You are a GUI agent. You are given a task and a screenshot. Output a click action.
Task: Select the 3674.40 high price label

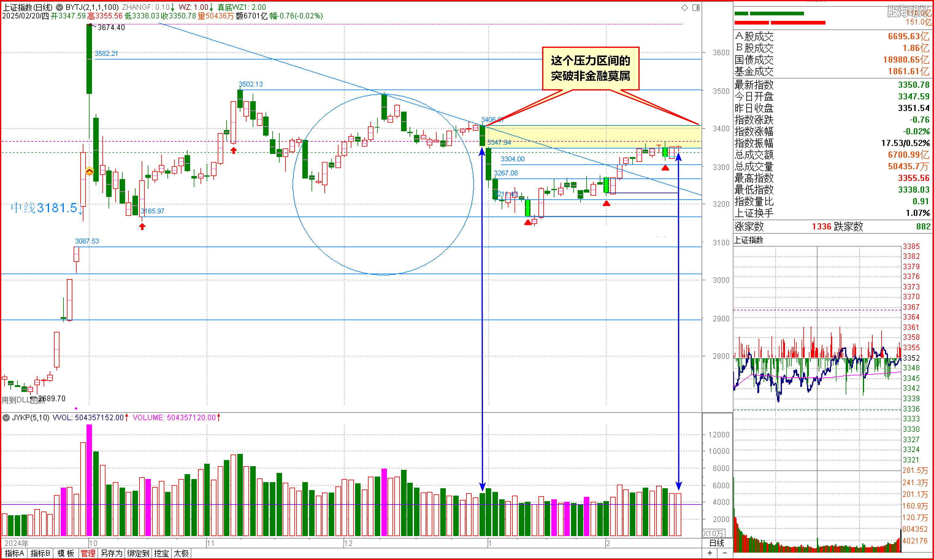click(x=111, y=28)
